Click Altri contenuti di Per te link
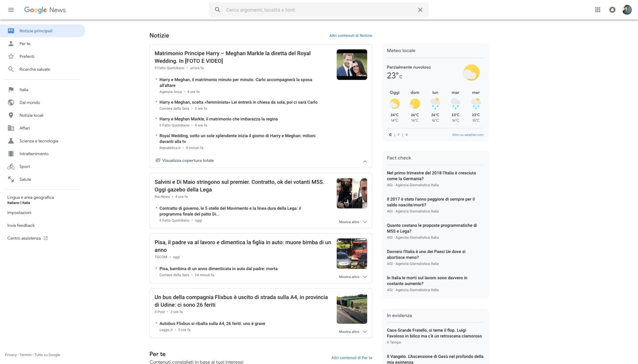This screenshot has width=638, height=364. click(x=352, y=358)
